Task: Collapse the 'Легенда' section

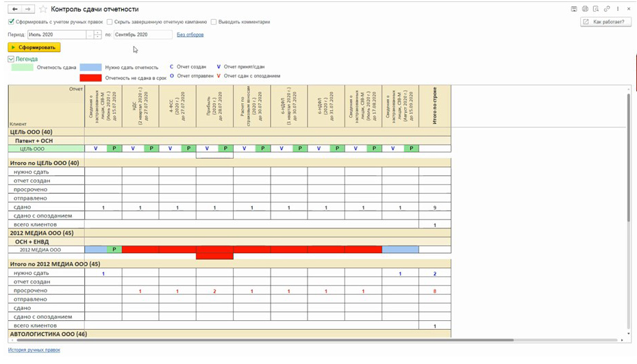Action: click(11, 60)
